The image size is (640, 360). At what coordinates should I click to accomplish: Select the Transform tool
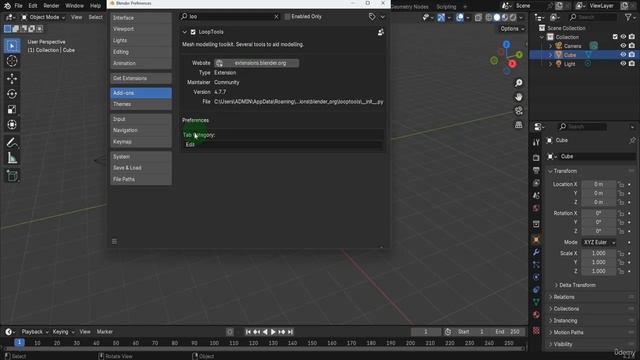pyautogui.click(x=12, y=124)
